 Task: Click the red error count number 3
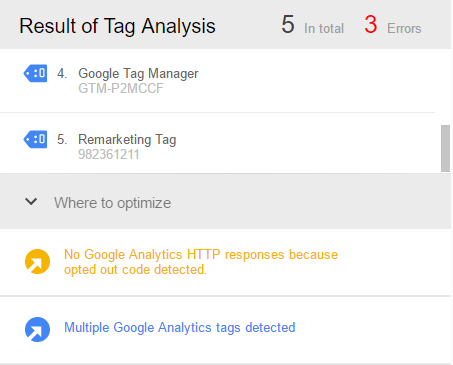371,25
